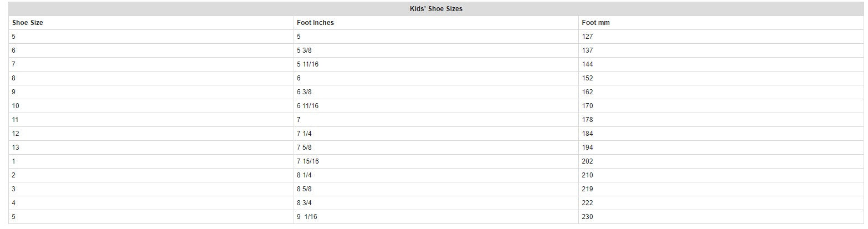Screen dimensions: 868x229
Task: Click the "Foot Inches" column header
Action: coord(315,23)
